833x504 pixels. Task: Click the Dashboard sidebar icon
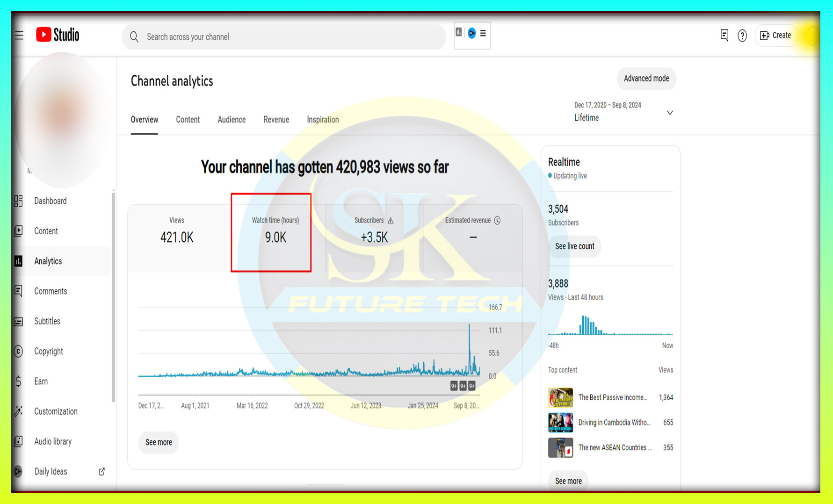(19, 201)
